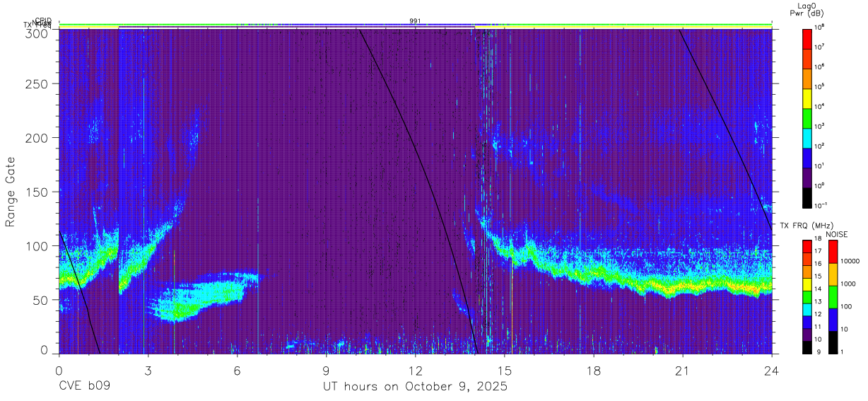Click the cyan 12–13 MHz TX FRQ swatch

(808, 308)
